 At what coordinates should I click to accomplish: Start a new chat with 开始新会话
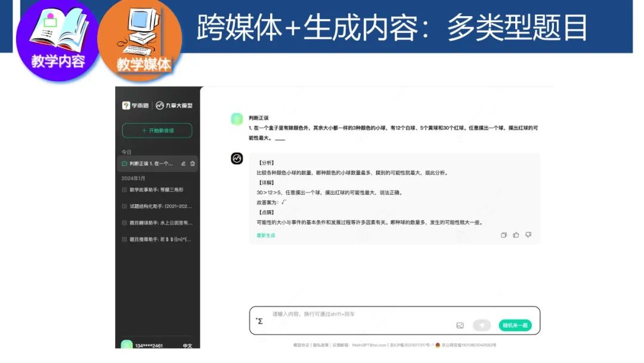tap(157, 130)
